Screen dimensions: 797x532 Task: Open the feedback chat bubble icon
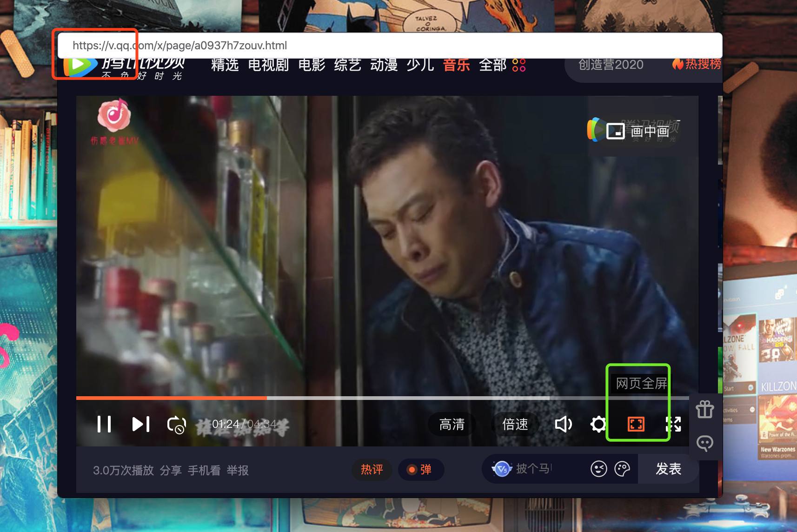(x=705, y=443)
